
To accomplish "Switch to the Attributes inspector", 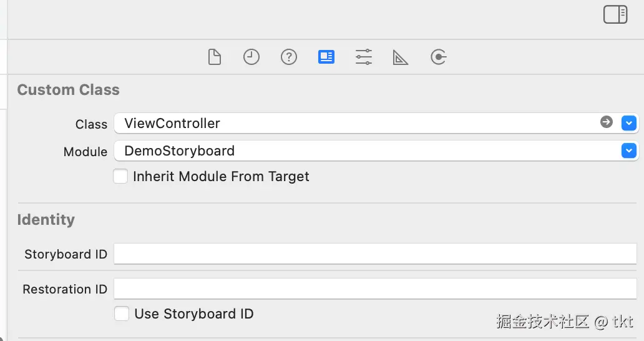I will point(364,57).
